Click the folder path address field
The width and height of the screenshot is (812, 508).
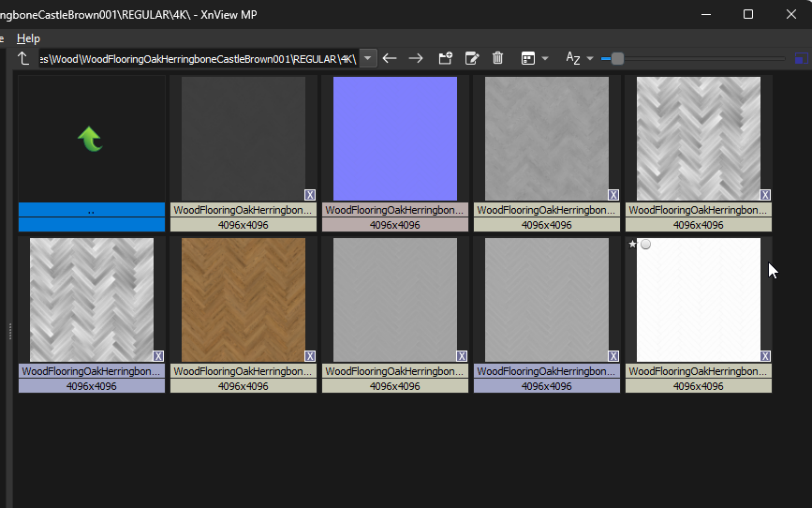tap(199, 58)
